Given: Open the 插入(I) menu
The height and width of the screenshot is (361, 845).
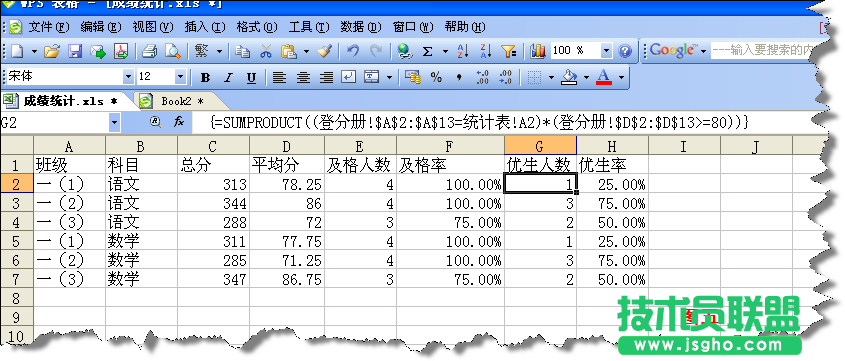Looking at the screenshot, I should point(205,27).
